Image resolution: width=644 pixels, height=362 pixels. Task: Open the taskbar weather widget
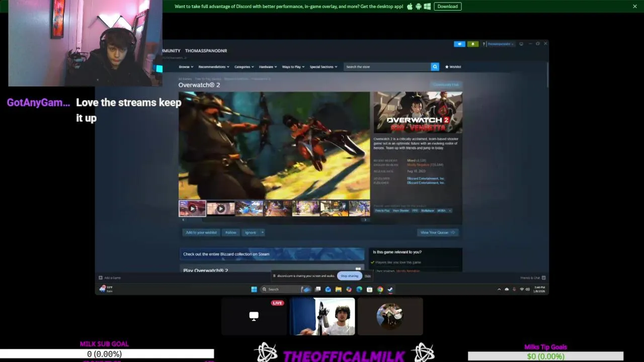[x=106, y=289]
